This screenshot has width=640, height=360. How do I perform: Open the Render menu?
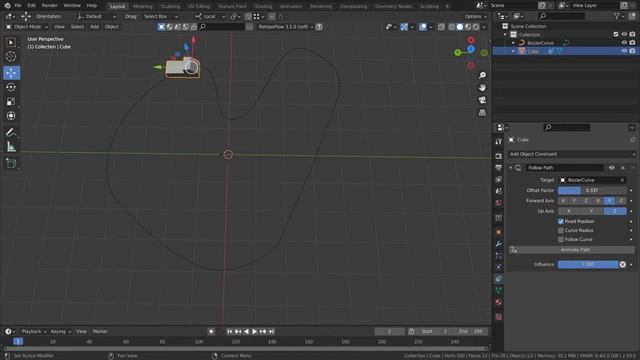pyautogui.click(x=49, y=6)
